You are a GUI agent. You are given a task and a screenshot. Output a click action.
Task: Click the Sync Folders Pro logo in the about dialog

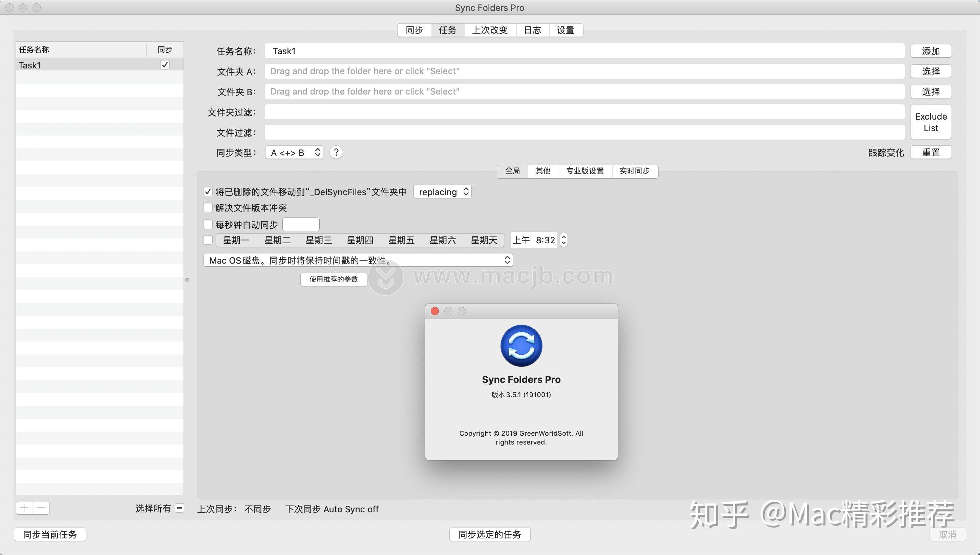521,345
